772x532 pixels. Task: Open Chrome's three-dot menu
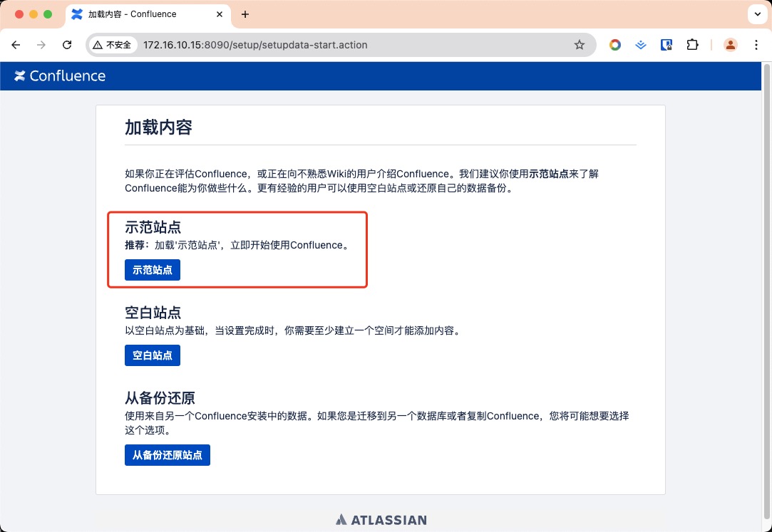point(756,45)
